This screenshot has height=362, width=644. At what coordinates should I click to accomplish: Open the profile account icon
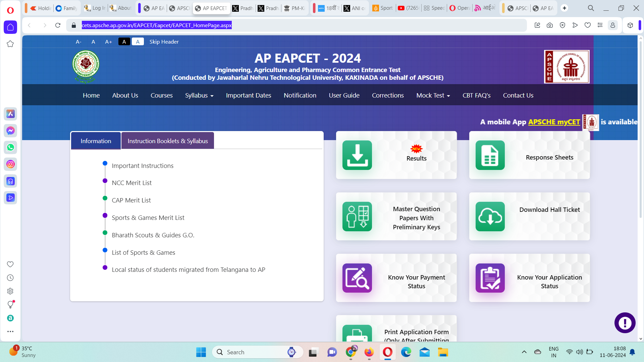(613, 25)
